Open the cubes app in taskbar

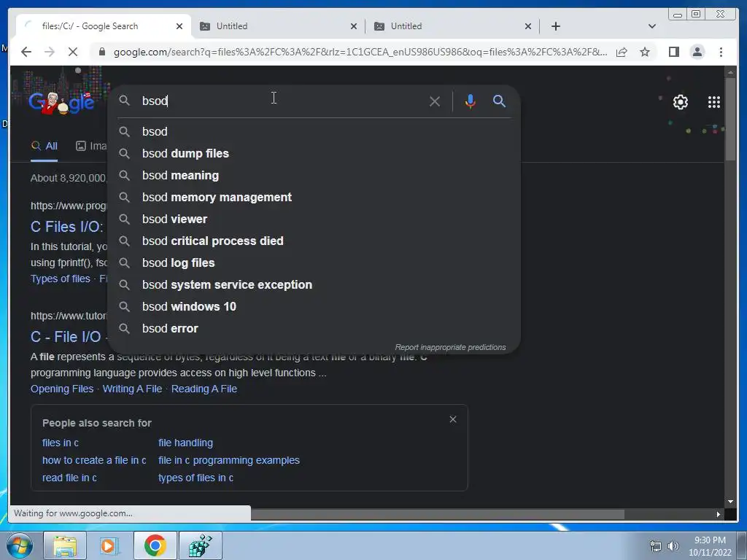tap(200, 545)
